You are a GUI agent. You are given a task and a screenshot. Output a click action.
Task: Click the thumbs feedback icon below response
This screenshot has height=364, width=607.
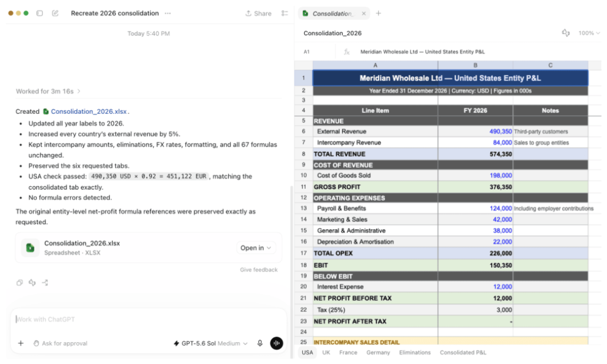[32, 283]
